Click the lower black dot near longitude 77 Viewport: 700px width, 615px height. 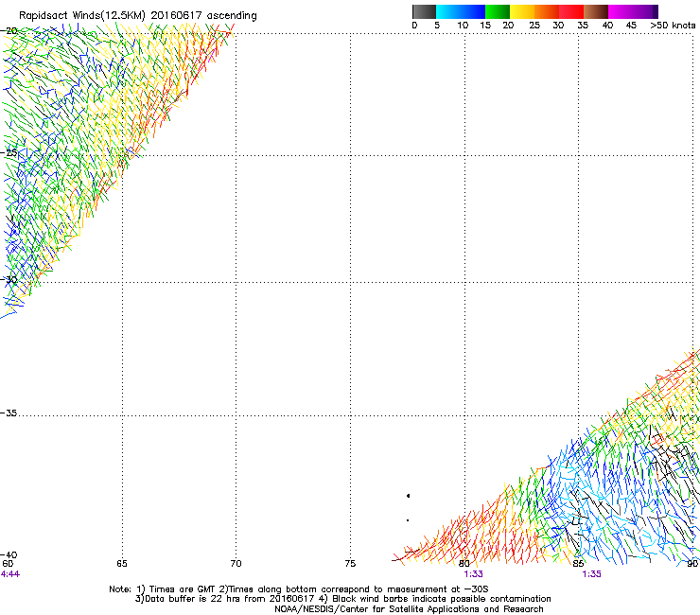point(408,520)
